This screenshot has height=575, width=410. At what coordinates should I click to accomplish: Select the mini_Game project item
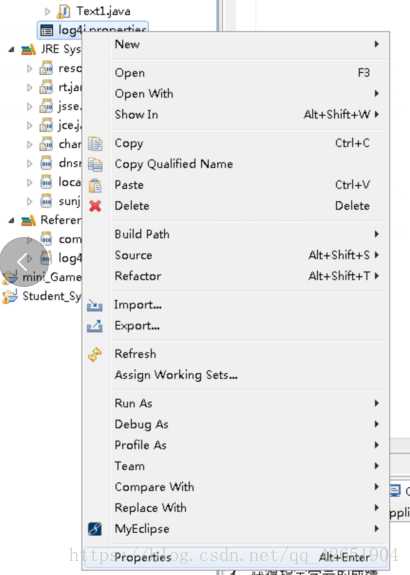coord(52,277)
